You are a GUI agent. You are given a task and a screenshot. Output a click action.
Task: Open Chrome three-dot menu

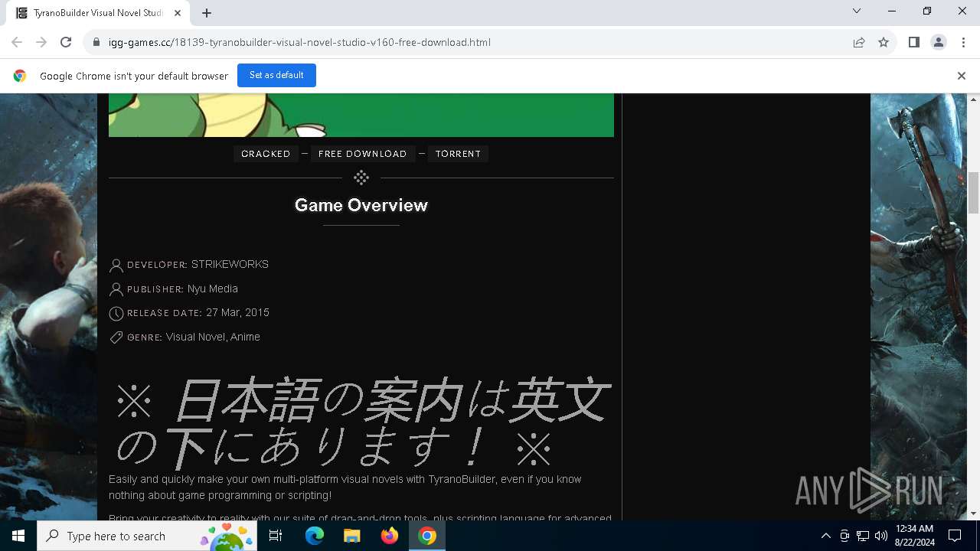tap(963, 42)
